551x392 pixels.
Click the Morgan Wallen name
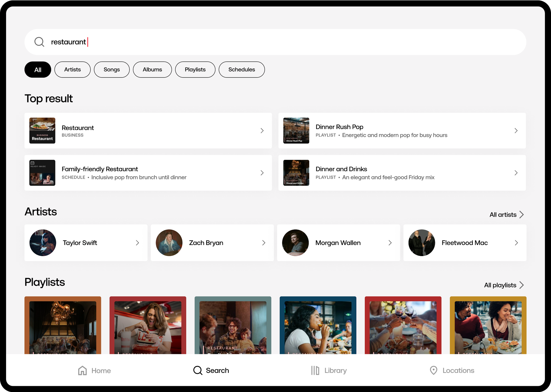point(338,243)
